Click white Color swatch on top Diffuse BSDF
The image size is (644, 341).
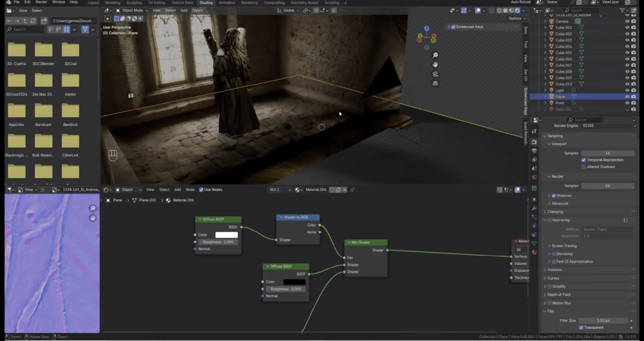coord(226,235)
